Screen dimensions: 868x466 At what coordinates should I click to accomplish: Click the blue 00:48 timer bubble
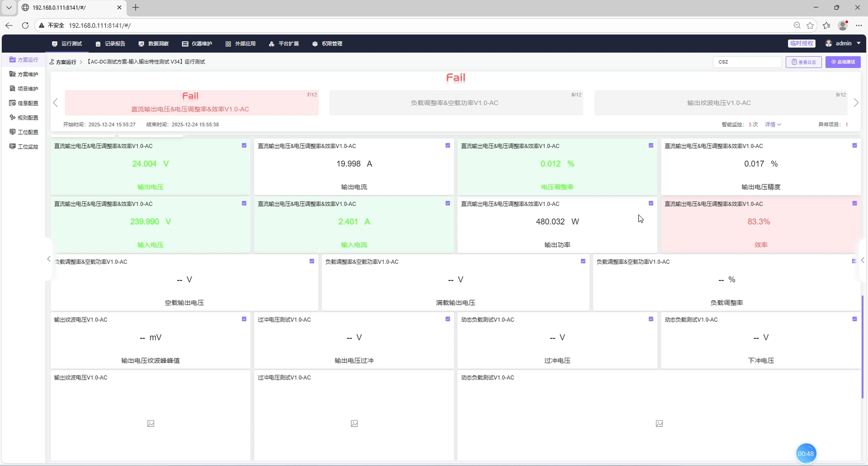click(x=805, y=454)
